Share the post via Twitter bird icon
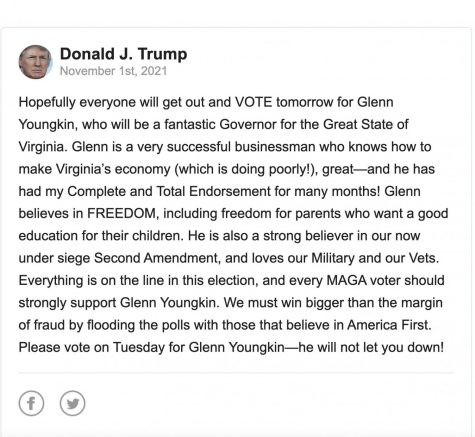This screenshot has width=475, height=437. (x=72, y=403)
